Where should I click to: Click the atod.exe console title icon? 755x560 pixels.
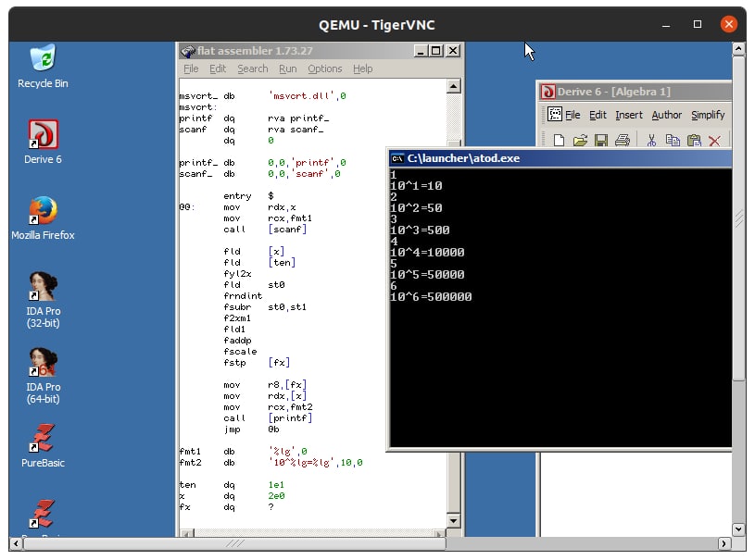[397, 158]
